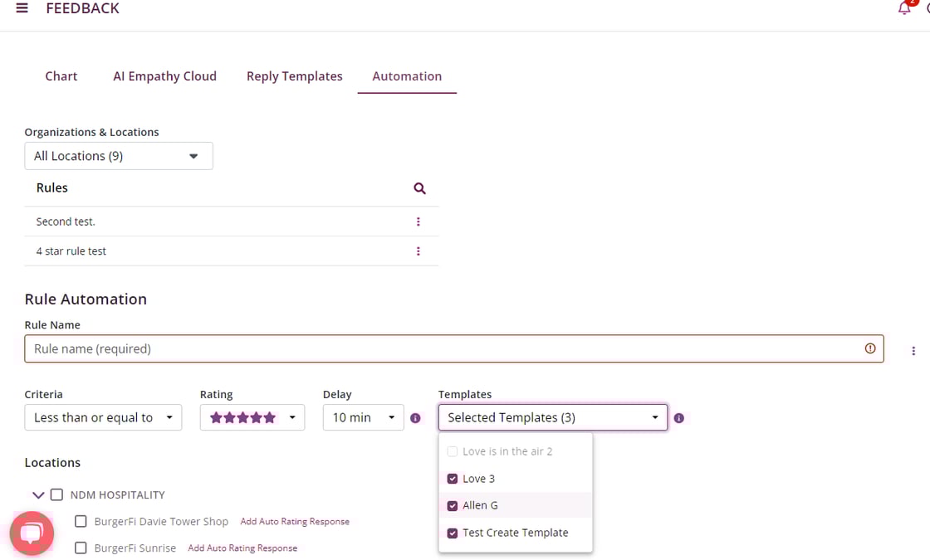The image size is (930, 560).
Task: Open options menu for 4 star rule test
Action: tap(418, 251)
